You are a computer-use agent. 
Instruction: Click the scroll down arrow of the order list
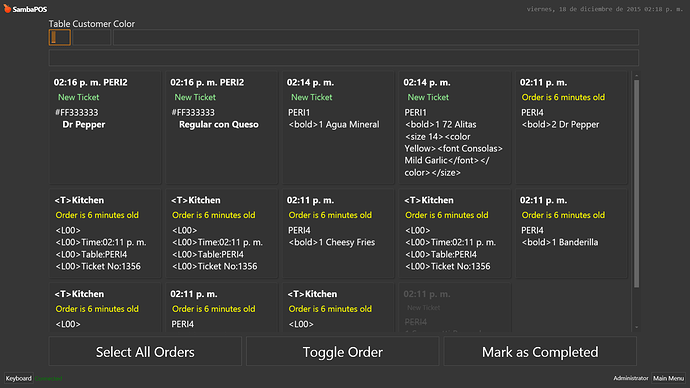pos(636,328)
